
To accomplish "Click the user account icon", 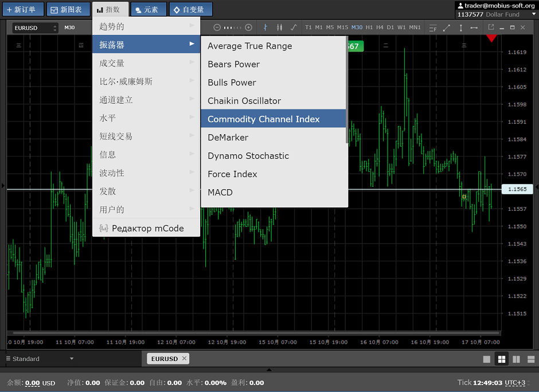I will tap(460, 6).
